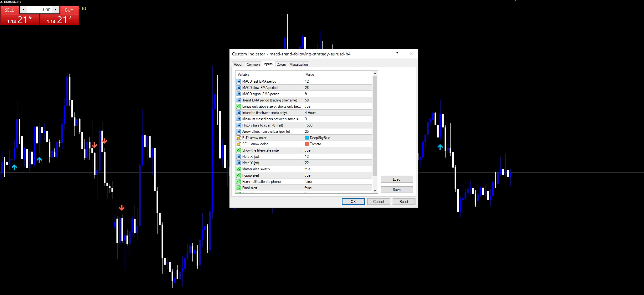Click the Value column header
Image resolution: width=644 pixels, height=295 pixels.
coord(338,75)
